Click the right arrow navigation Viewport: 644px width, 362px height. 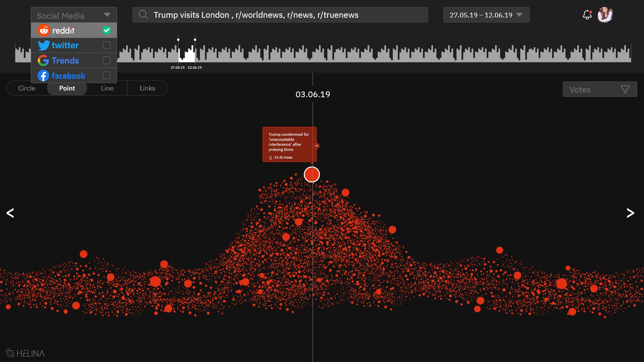[630, 213]
